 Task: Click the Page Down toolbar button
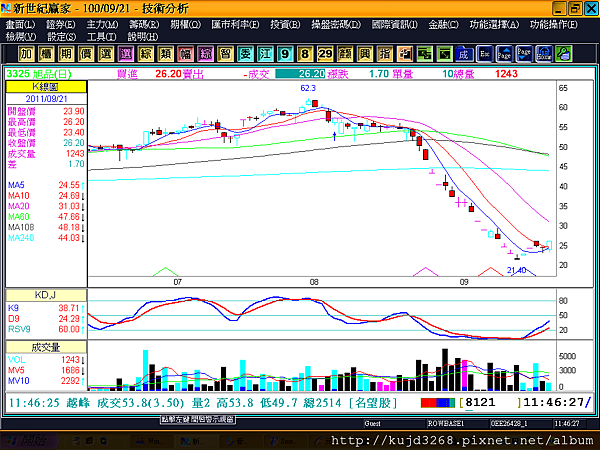pos(524,54)
